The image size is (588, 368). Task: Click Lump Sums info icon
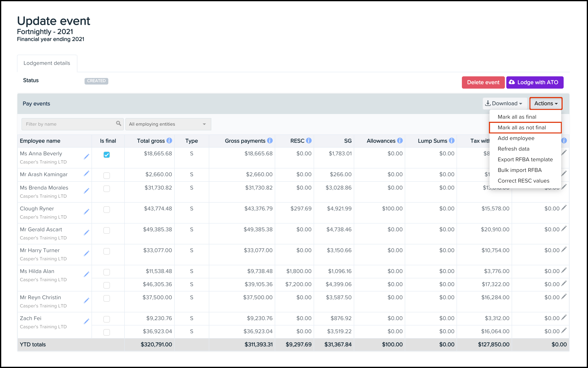(x=452, y=141)
